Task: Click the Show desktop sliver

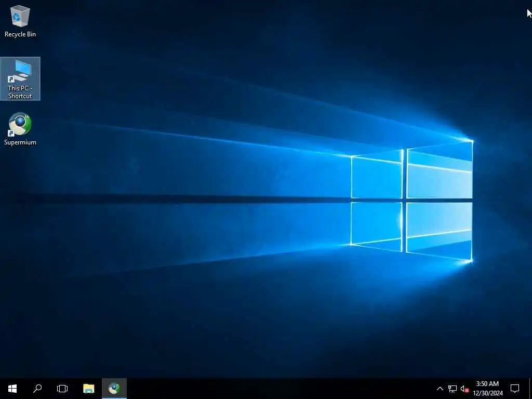Action: [530, 389]
